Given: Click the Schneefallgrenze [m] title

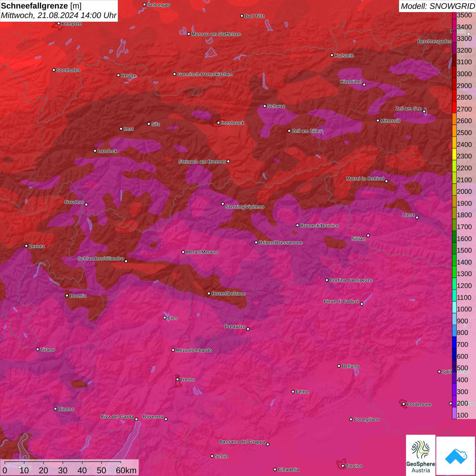Looking at the screenshot, I should 41,6.
